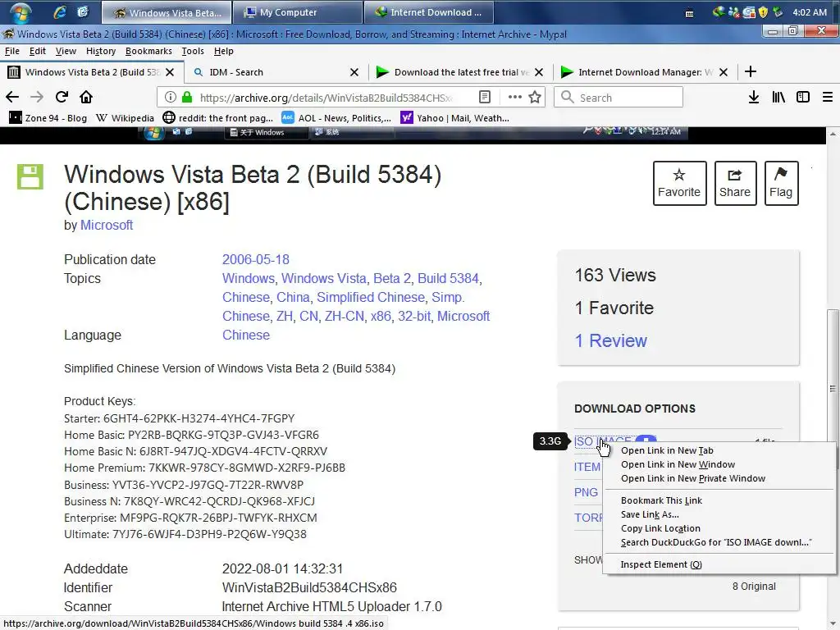This screenshot has height=630, width=840.
Task: Open the Bookmarks menu
Action: (x=148, y=51)
